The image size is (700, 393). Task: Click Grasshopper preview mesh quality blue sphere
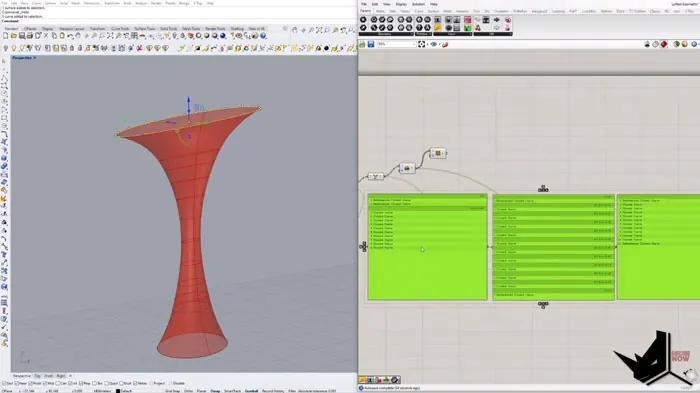coord(694,44)
